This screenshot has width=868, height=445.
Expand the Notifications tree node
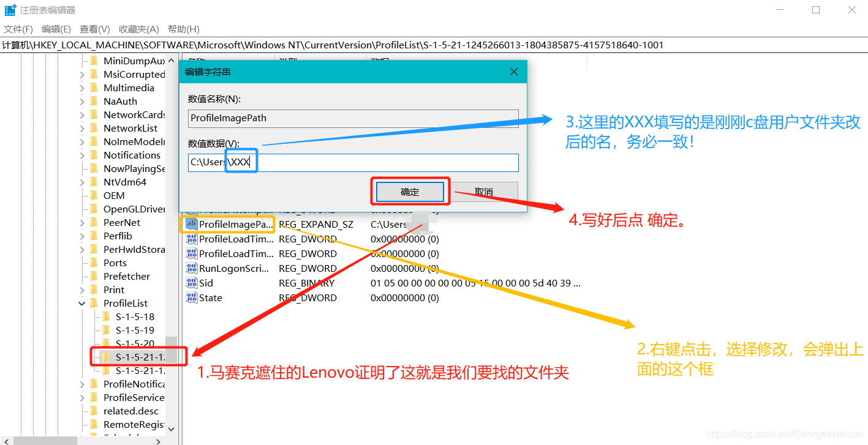click(x=82, y=155)
